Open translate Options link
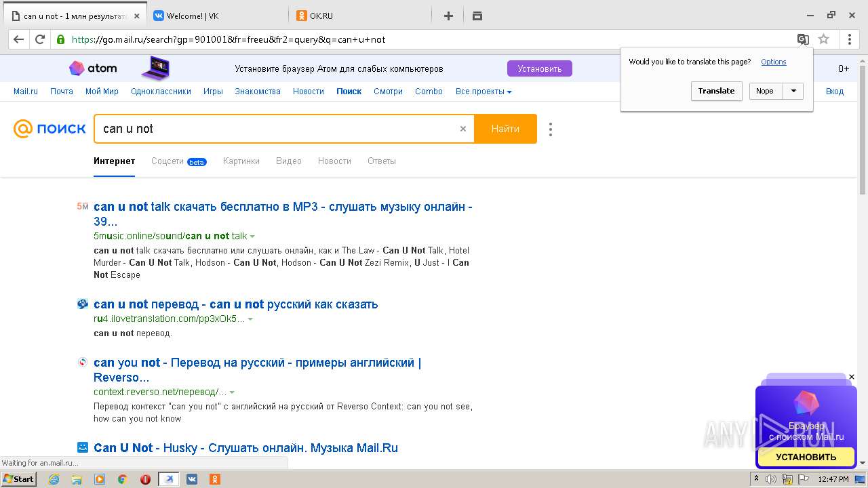868x488 pixels. [x=774, y=62]
